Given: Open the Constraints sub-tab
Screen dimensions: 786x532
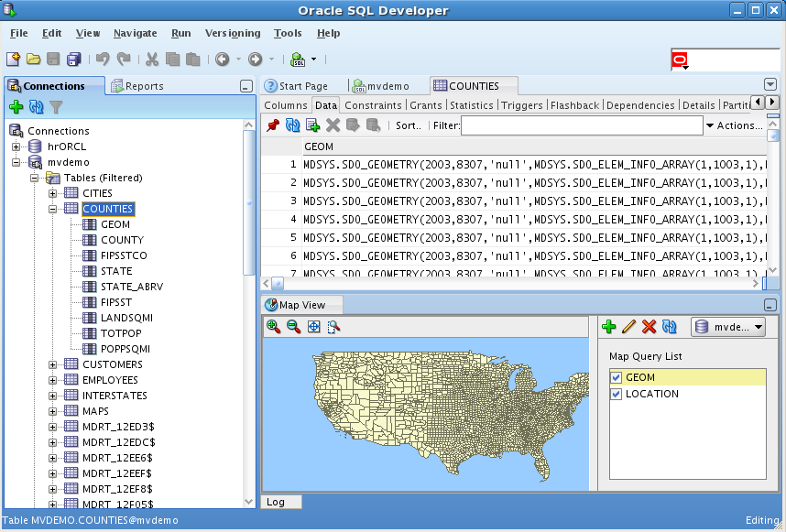Looking at the screenshot, I should click(373, 105).
